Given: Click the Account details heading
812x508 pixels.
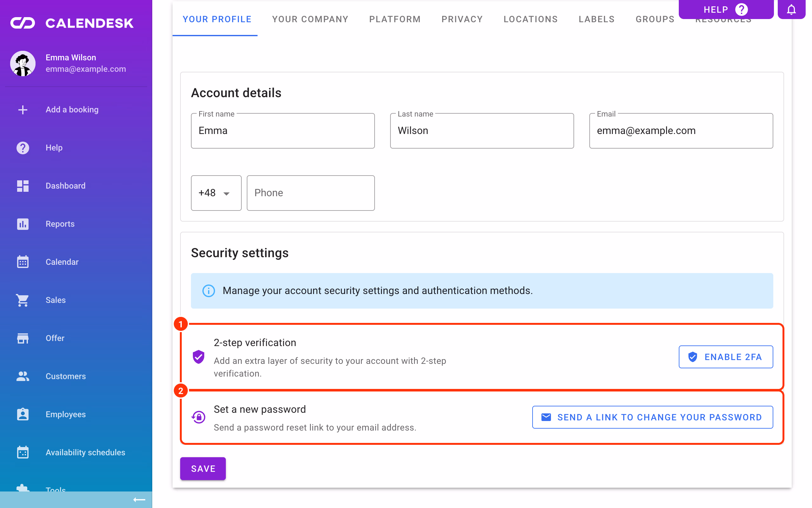Looking at the screenshot, I should [x=236, y=93].
